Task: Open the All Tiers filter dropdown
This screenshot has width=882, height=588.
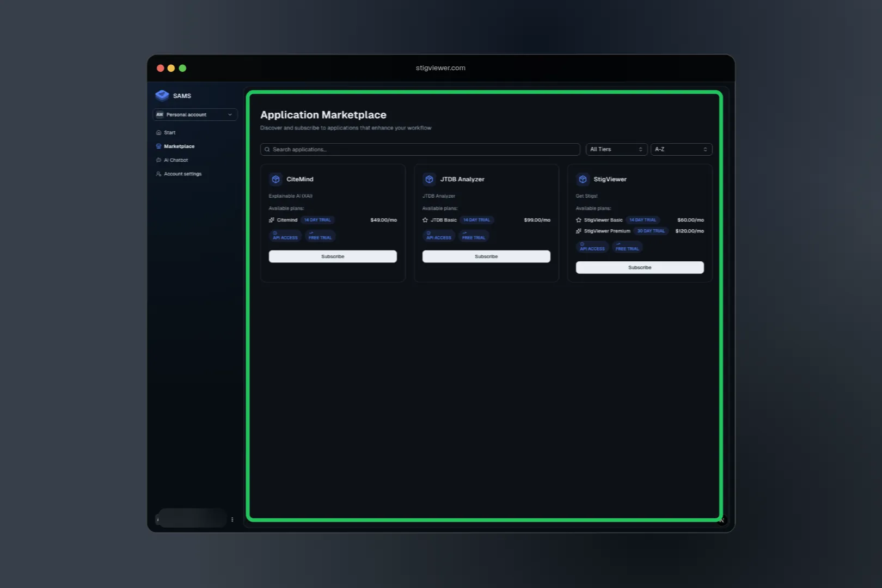Action: [615, 149]
